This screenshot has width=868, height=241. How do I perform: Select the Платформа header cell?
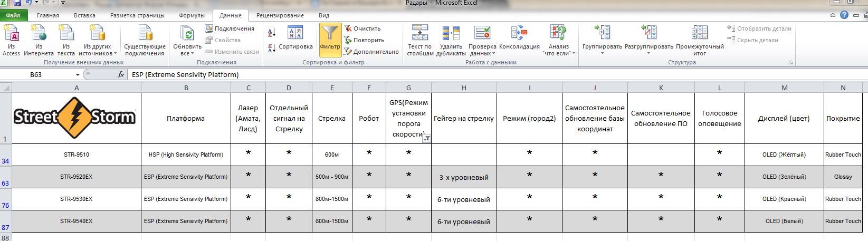[x=186, y=118]
